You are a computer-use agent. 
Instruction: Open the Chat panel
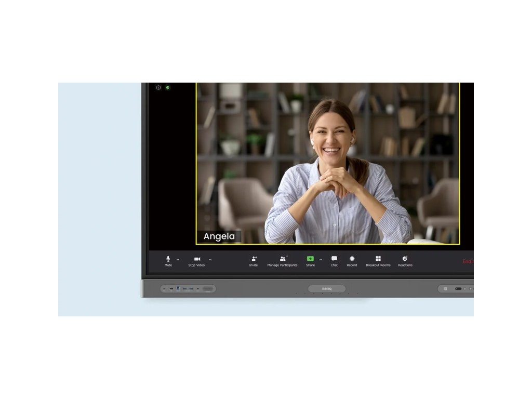pos(334,261)
